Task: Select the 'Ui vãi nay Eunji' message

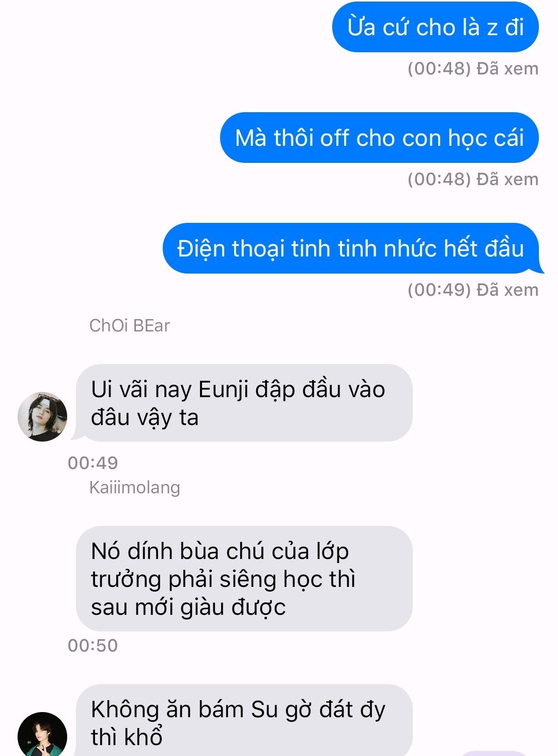Action: (244, 403)
